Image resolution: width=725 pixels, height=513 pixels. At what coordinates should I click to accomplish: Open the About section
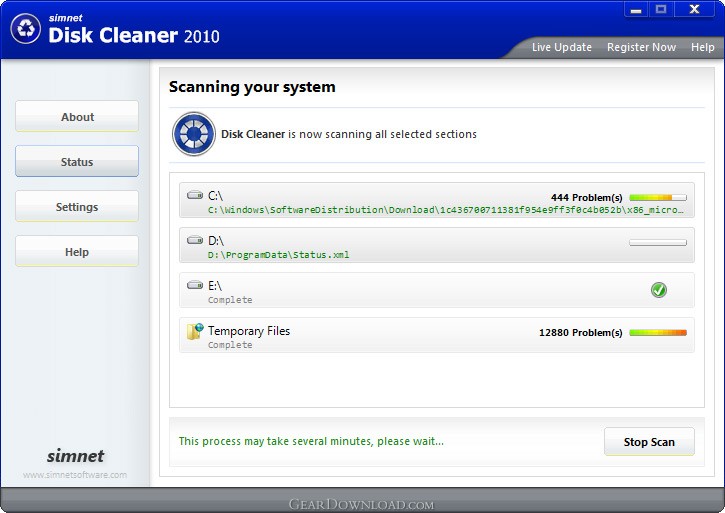click(77, 117)
